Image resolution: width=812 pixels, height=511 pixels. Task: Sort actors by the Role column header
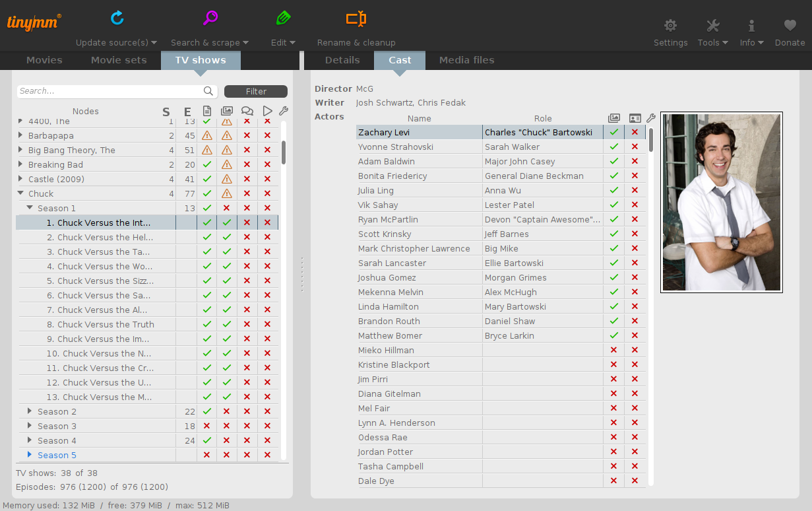543,118
